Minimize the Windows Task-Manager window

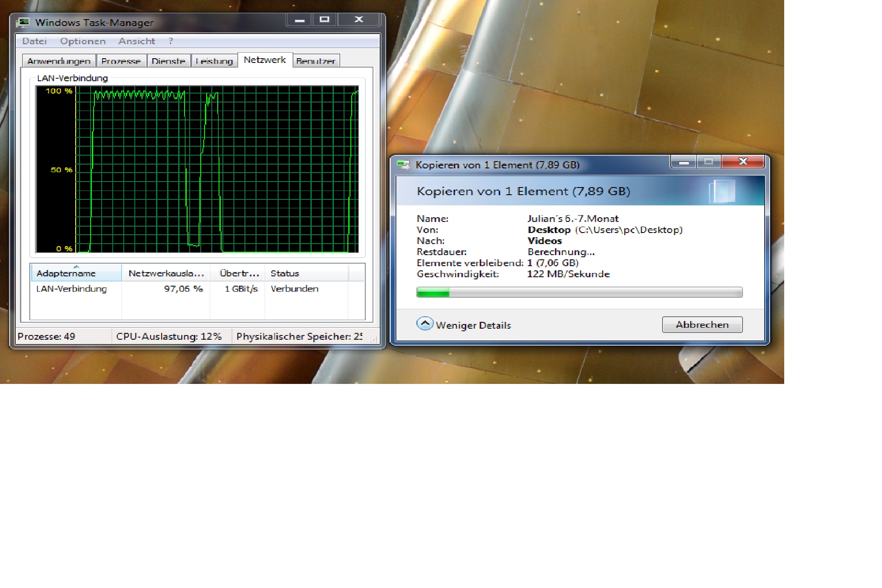(x=300, y=20)
